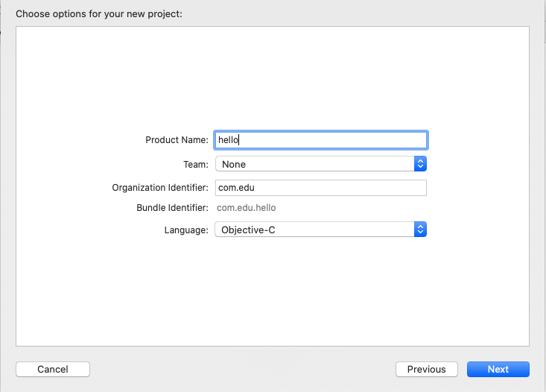The width and height of the screenshot is (546, 392).
Task: Click the "Team:" label
Action: click(195, 164)
